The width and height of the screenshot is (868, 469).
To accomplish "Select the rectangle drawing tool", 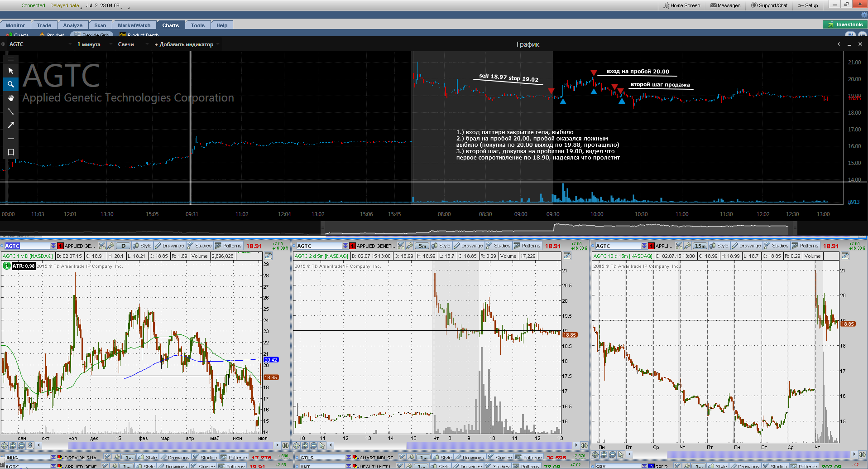I will [11, 152].
